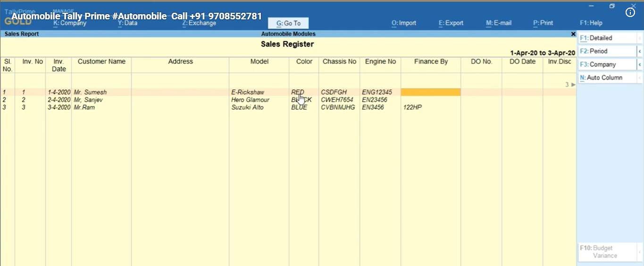Restore the window using title bar icon
The image size is (644, 266).
[x=612, y=6]
